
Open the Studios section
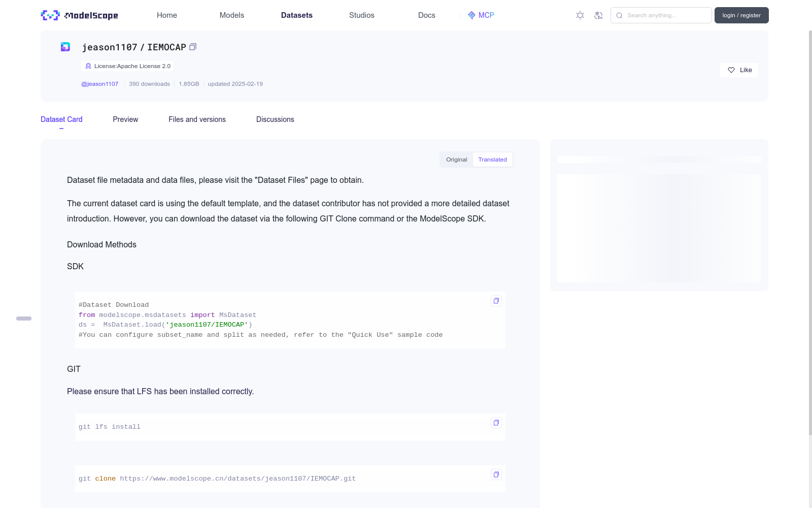(x=362, y=15)
